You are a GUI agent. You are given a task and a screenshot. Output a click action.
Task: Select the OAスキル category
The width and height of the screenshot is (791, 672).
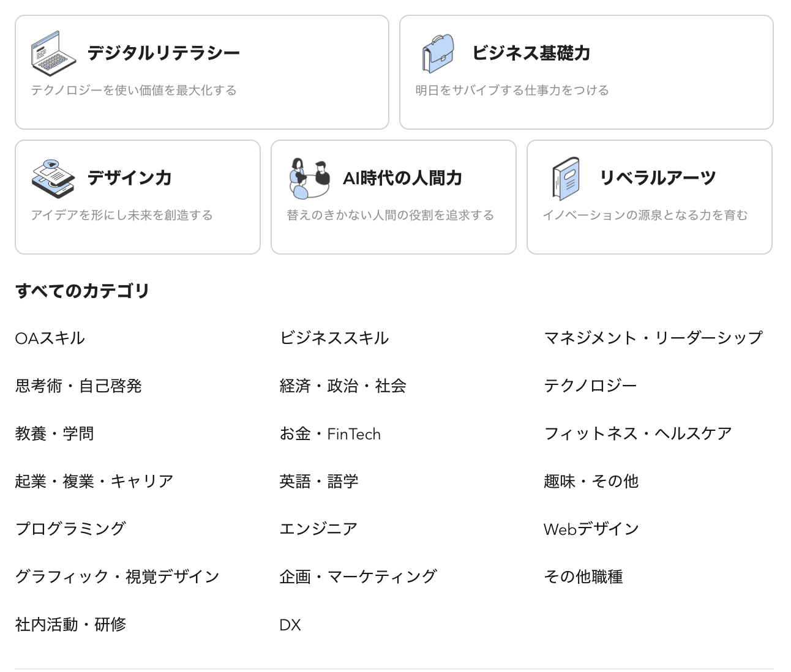pyautogui.click(x=50, y=338)
